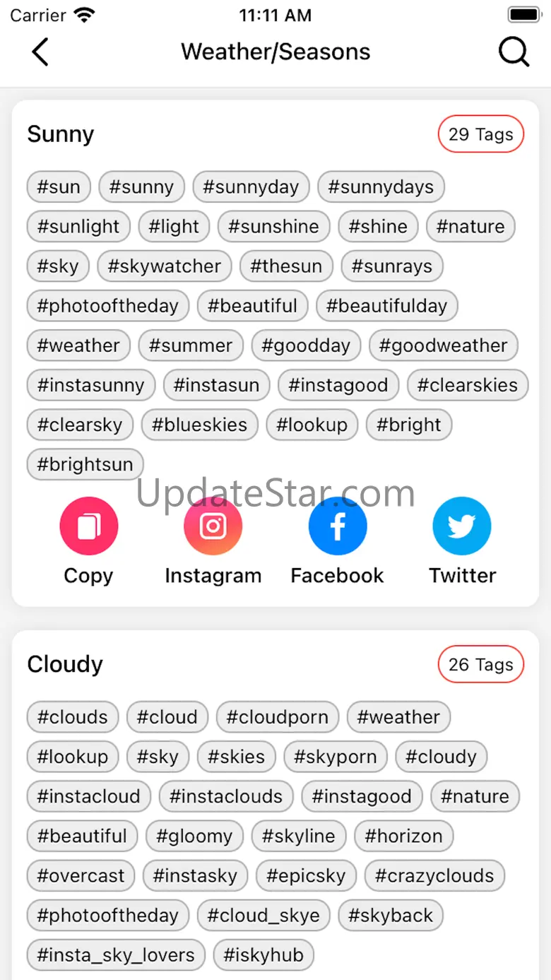Tap the #instaclouds tag
Image resolution: width=551 pixels, height=980 pixels.
pyautogui.click(x=226, y=796)
